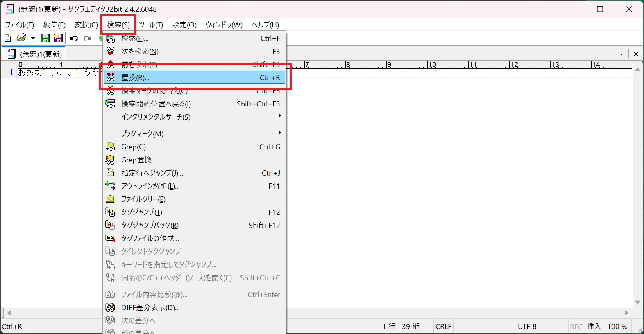Click the CRLF status bar entry

(443, 327)
